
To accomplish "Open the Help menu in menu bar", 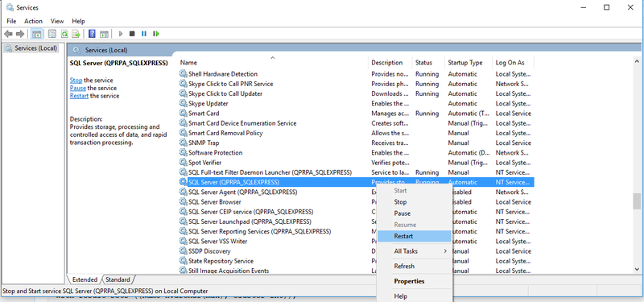I will (x=78, y=21).
